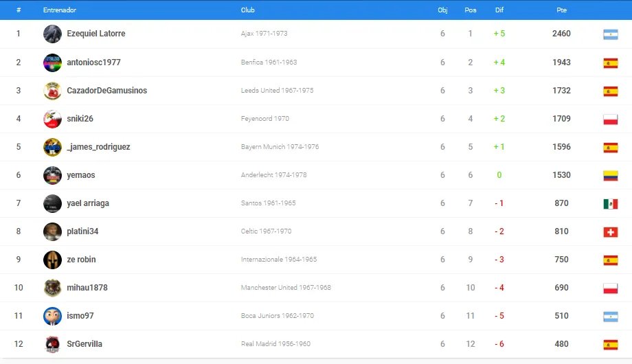Image resolution: width=632 pixels, height=364 pixels.
Task: Open sniki26 manager name
Action: point(80,119)
